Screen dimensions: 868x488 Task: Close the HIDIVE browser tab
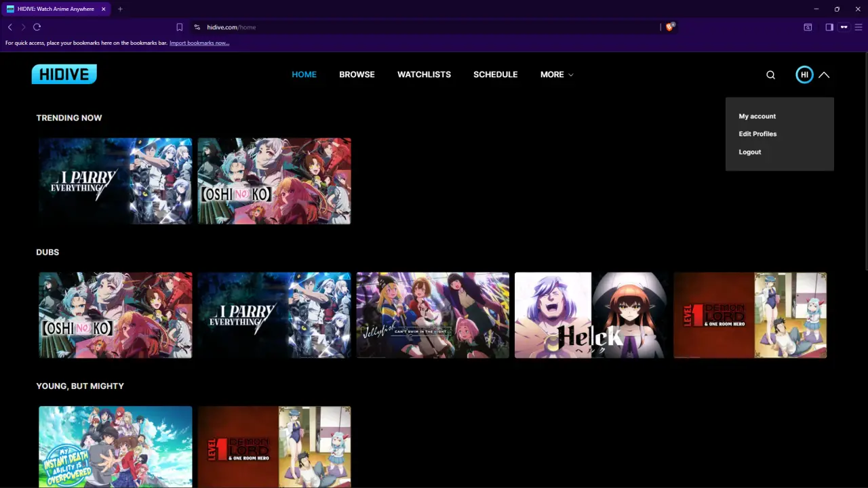pos(104,9)
